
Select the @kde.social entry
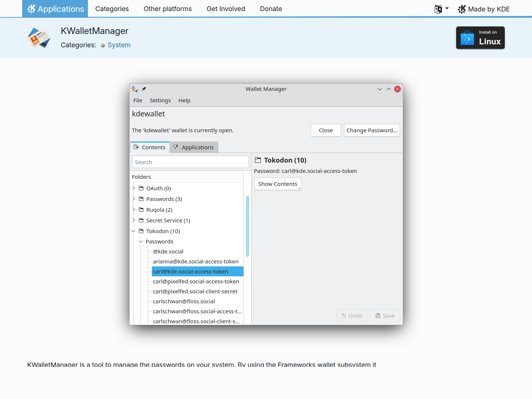pyautogui.click(x=198, y=252)
